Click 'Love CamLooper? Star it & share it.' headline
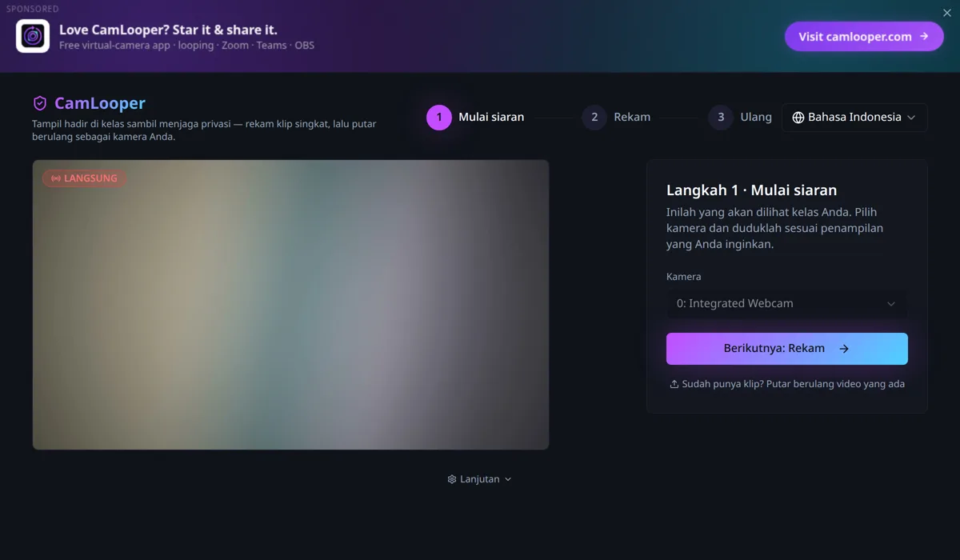Image resolution: width=960 pixels, height=560 pixels. point(168,30)
